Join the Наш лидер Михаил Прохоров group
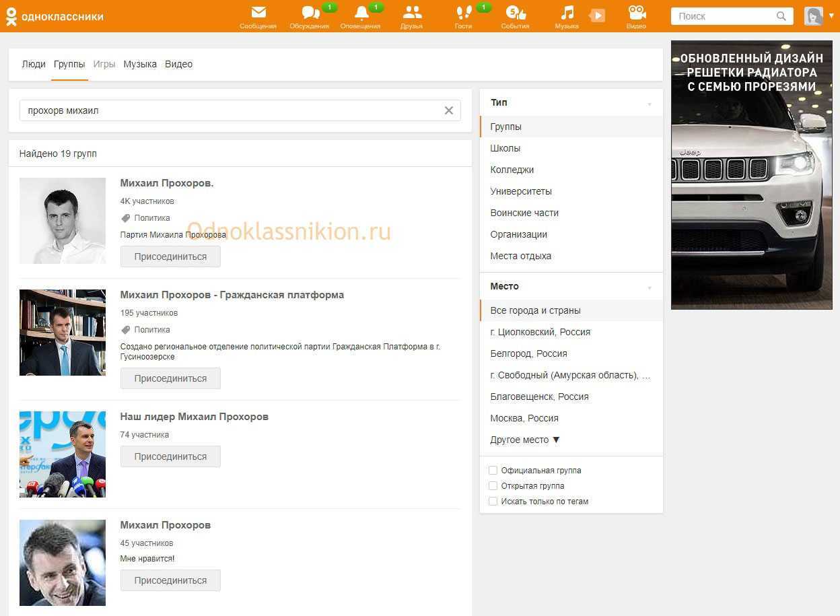This screenshot has width=840, height=616. 170,456
